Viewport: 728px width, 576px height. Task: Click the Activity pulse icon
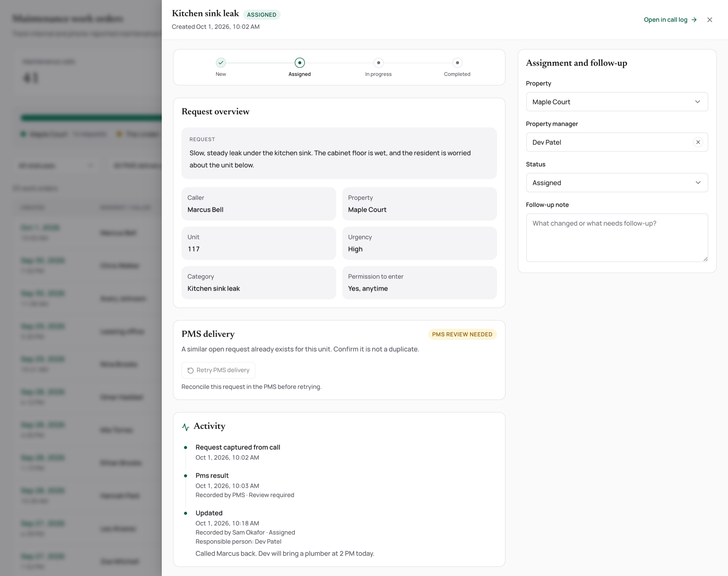click(x=185, y=427)
